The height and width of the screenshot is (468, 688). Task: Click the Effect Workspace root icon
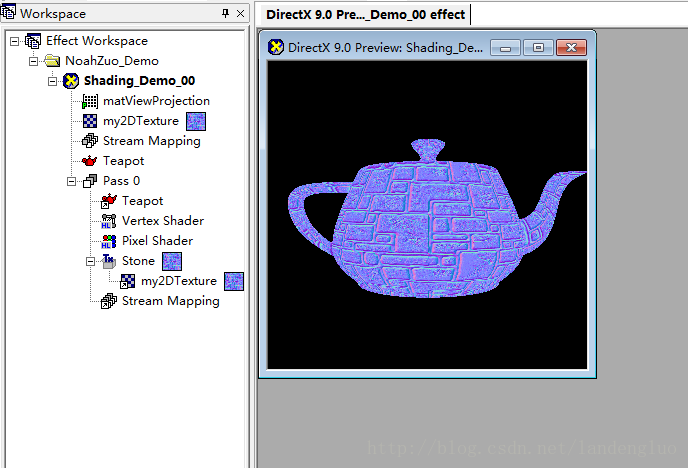pos(33,41)
